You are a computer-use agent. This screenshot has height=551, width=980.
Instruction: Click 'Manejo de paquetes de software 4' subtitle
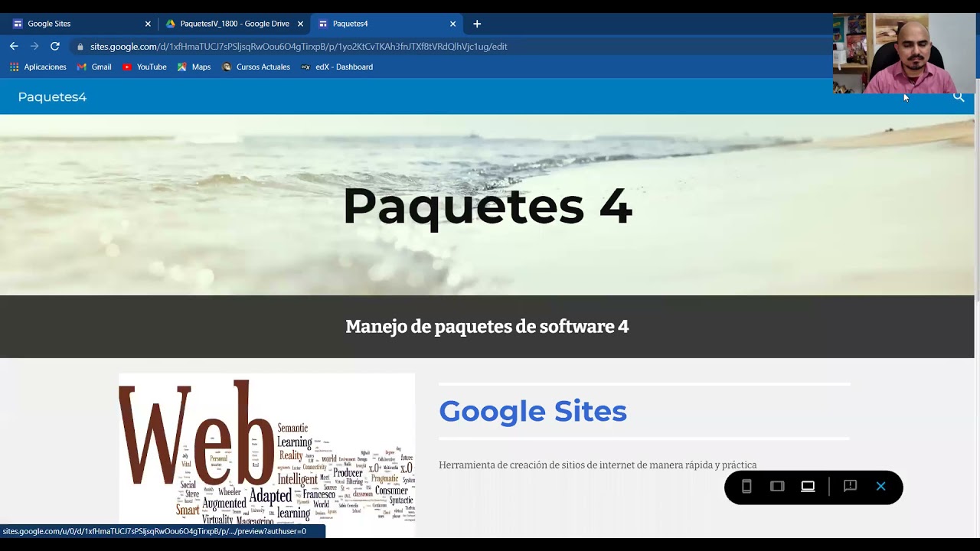(x=487, y=327)
